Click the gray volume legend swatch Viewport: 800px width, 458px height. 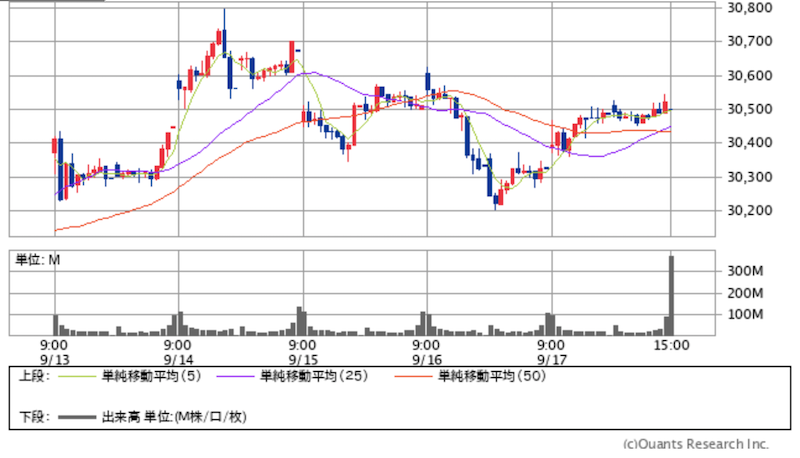tap(77, 418)
